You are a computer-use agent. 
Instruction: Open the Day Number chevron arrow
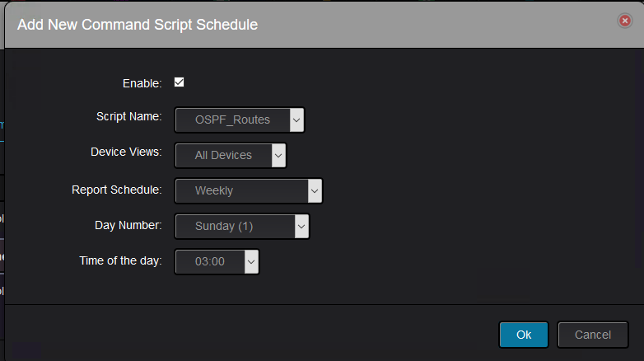[301, 226]
